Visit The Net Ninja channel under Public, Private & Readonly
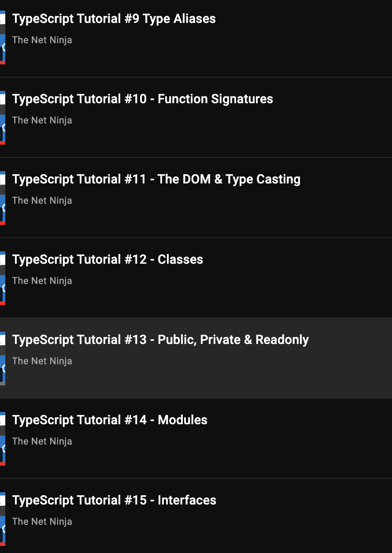This screenshot has height=553, width=392. pyautogui.click(x=42, y=361)
